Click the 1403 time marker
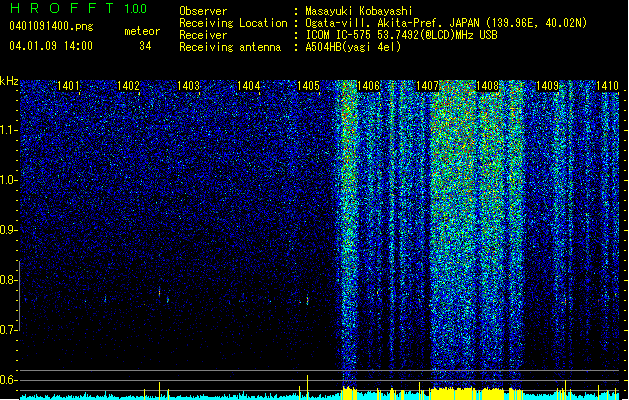The height and width of the screenshot is (400, 629). [x=188, y=86]
